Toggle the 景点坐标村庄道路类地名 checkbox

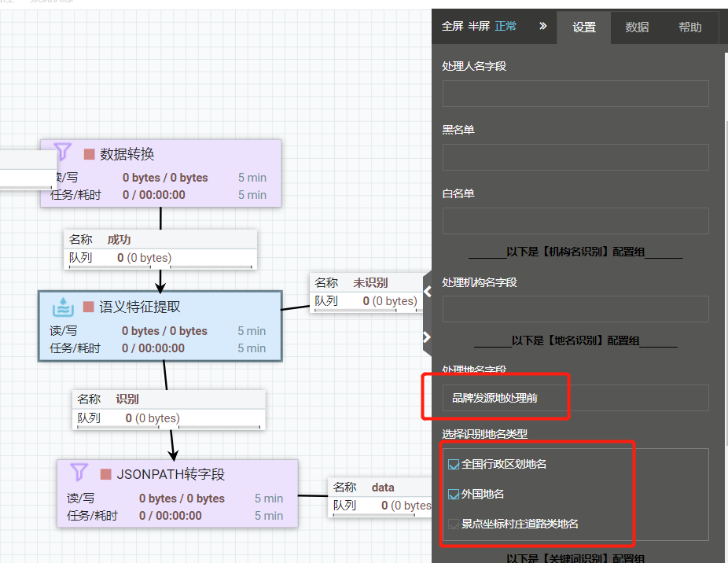coord(454,524)
